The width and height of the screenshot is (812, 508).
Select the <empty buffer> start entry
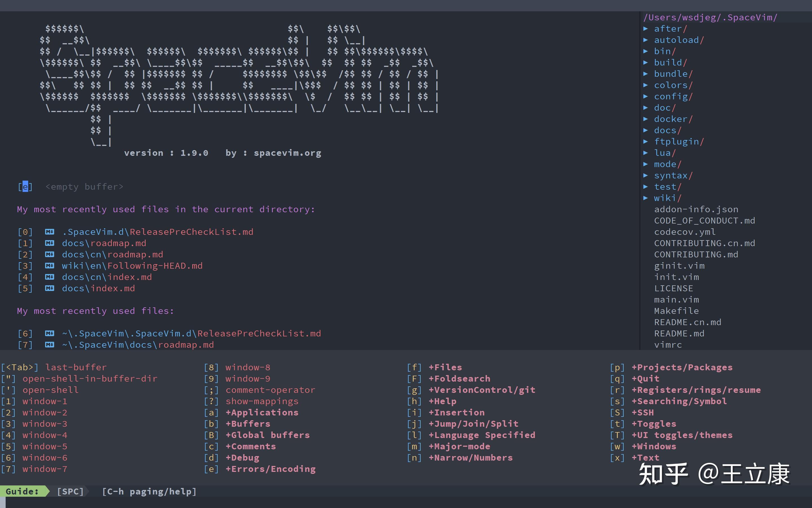[x=84, y=187]
